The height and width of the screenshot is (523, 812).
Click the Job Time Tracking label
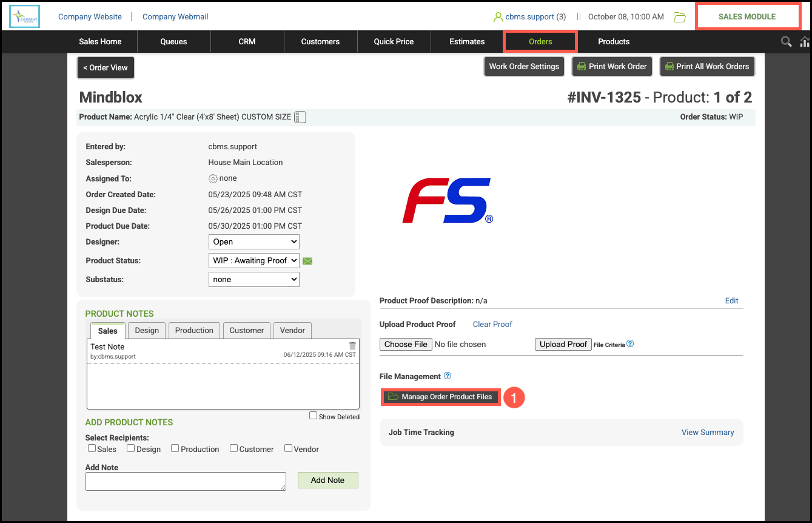click(x=421, y=432)
